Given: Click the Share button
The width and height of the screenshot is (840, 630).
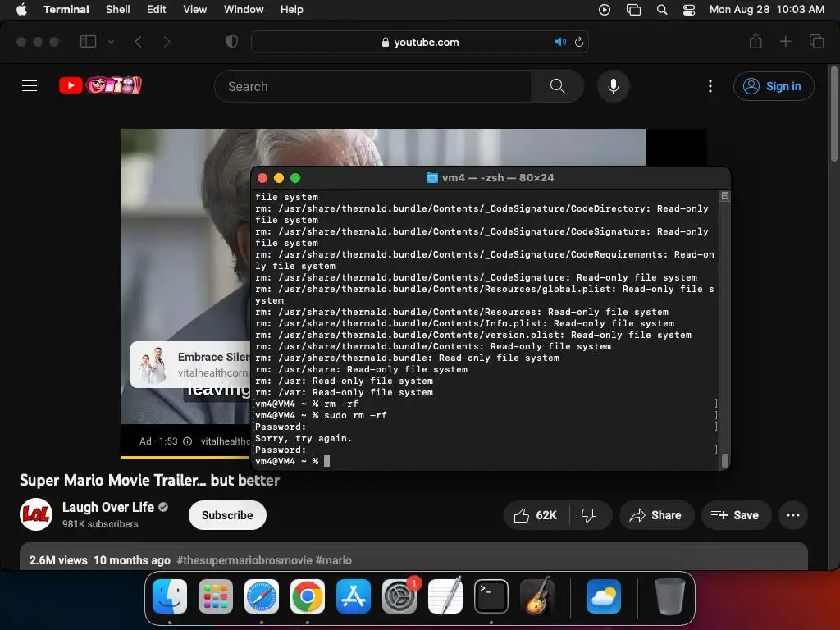Looking at the screenshot, I should [x=656, y=515].
